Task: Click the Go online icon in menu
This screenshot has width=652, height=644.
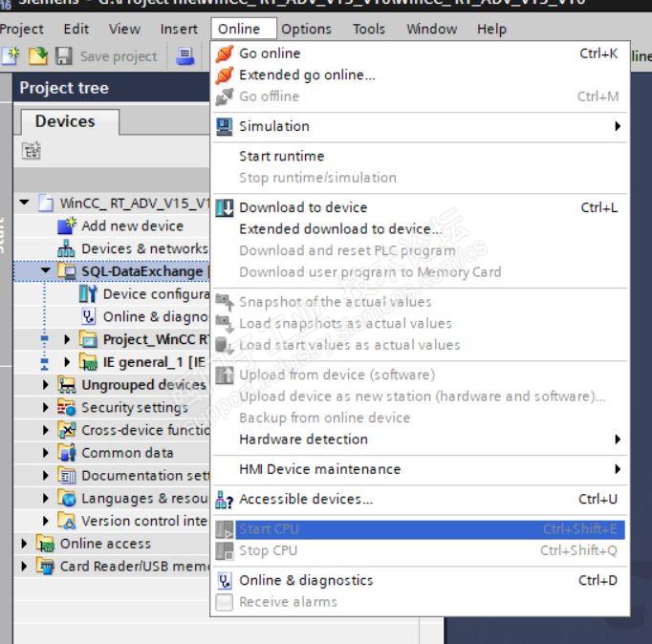Action: (225, 54)
